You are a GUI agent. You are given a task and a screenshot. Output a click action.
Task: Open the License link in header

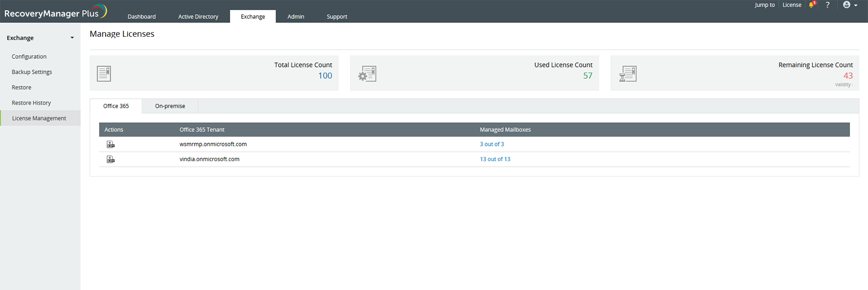792,5
